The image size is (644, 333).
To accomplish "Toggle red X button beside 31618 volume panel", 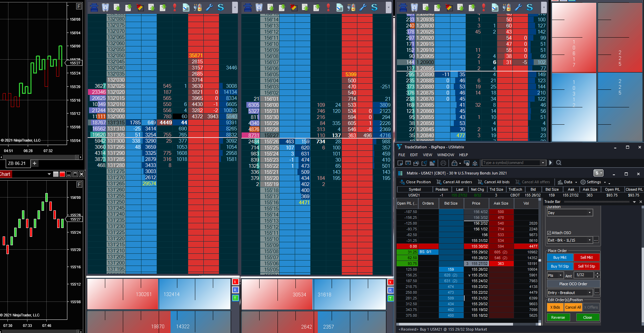I will pyautogui.click(x=391, y=282).
